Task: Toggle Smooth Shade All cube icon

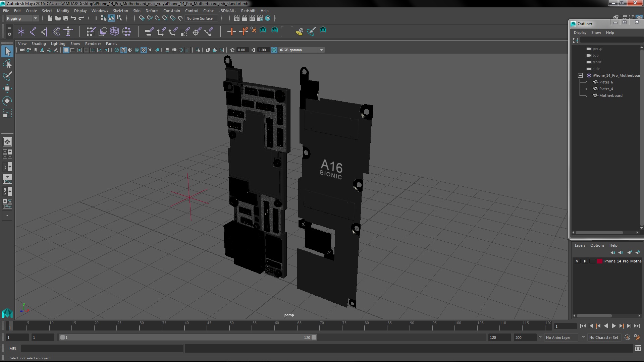Action: 123,50
